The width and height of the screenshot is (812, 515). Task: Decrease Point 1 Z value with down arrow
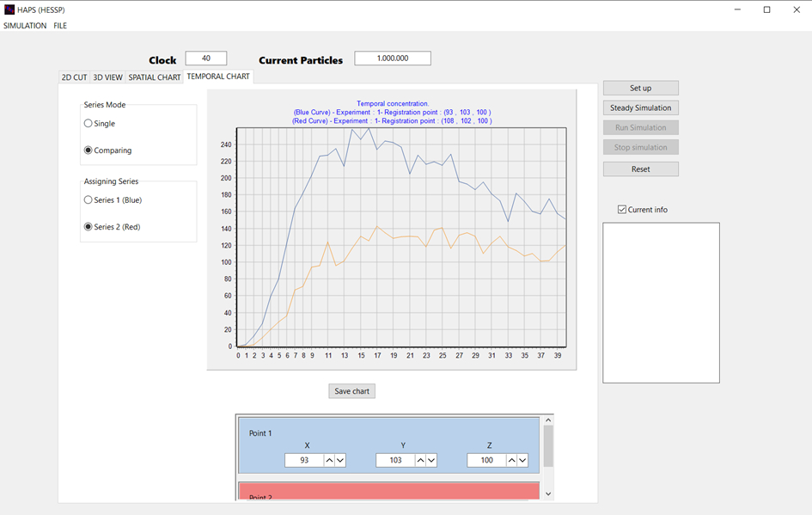522,461
